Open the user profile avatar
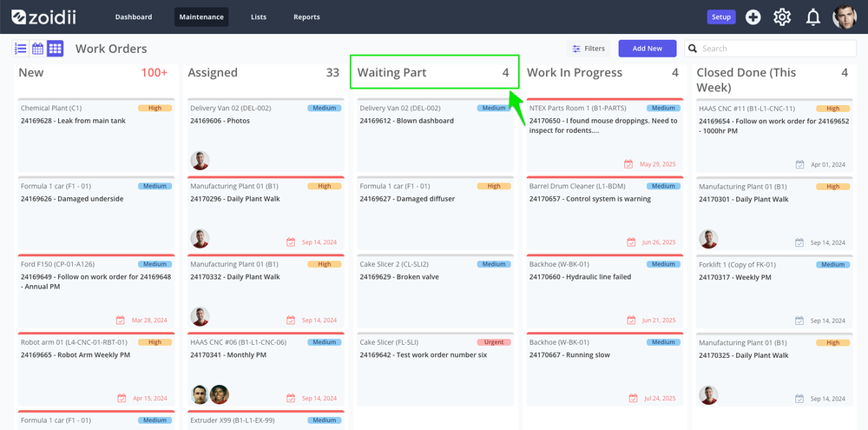 (845, 17)
